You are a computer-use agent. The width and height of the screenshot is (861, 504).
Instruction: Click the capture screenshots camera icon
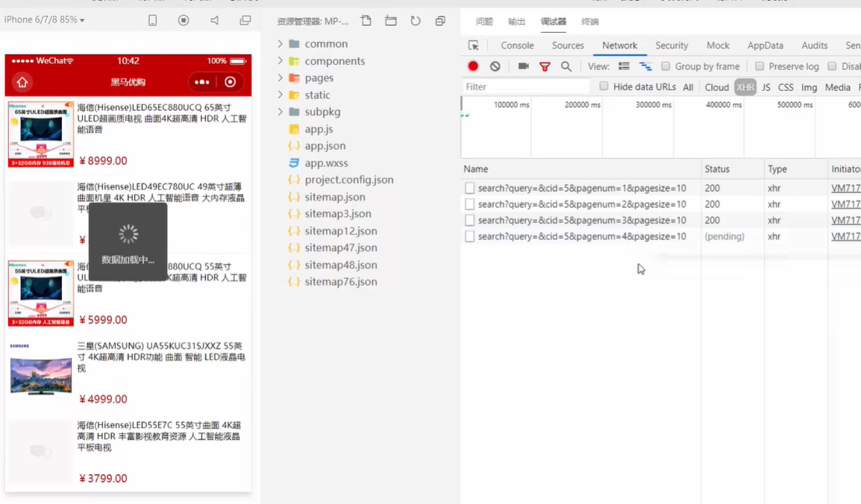pos(523,66)
